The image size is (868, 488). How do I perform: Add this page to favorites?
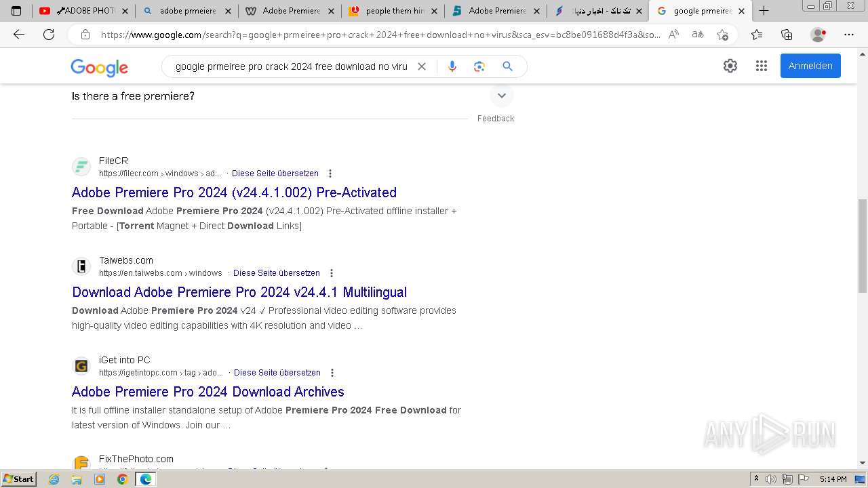pyautogui.click(x=722, y=35)
